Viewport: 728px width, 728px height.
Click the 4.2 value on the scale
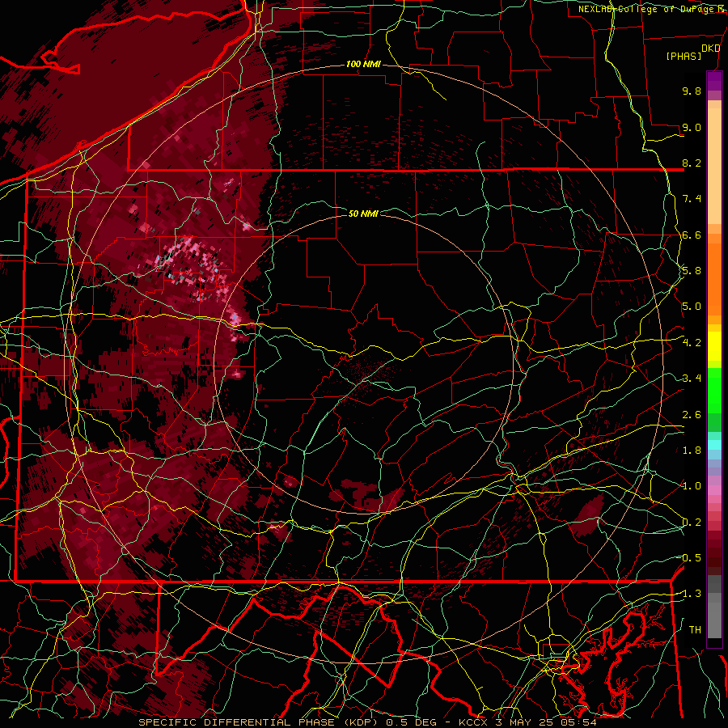tap(692, 343)
